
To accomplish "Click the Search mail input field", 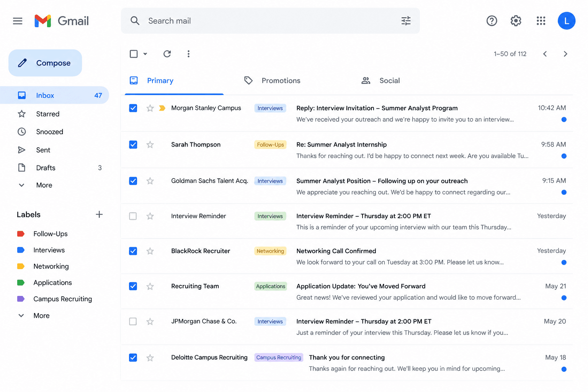I will 270,21.
